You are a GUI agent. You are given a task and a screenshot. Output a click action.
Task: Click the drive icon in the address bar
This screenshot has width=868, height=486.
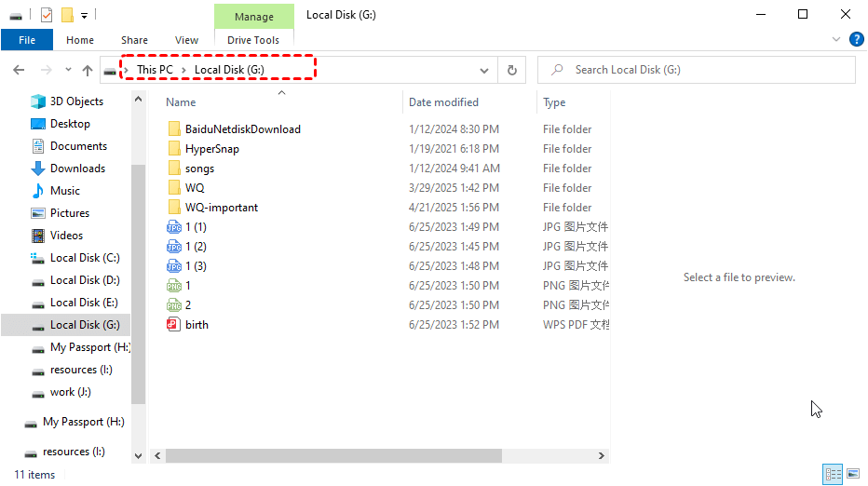110,71
